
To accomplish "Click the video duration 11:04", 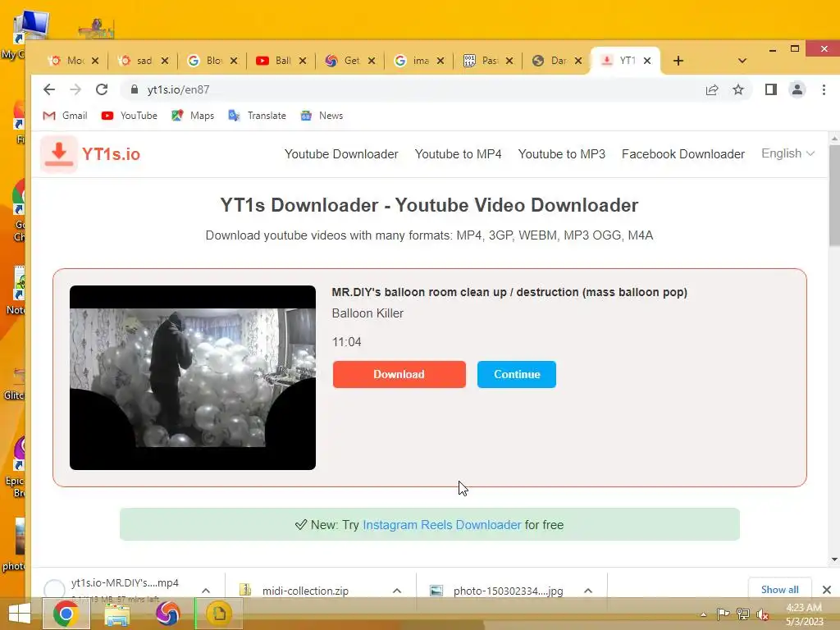I will [x=347, y=342].
